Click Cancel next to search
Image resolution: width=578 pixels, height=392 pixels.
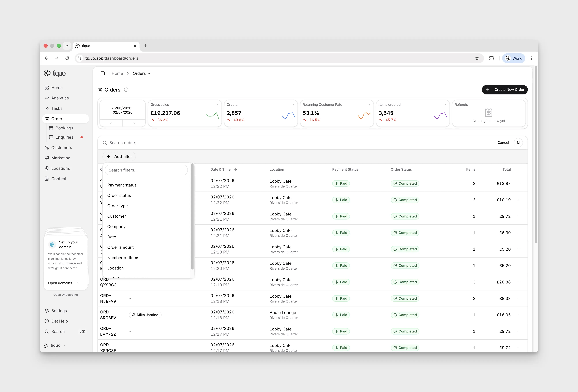click(503, 143)
